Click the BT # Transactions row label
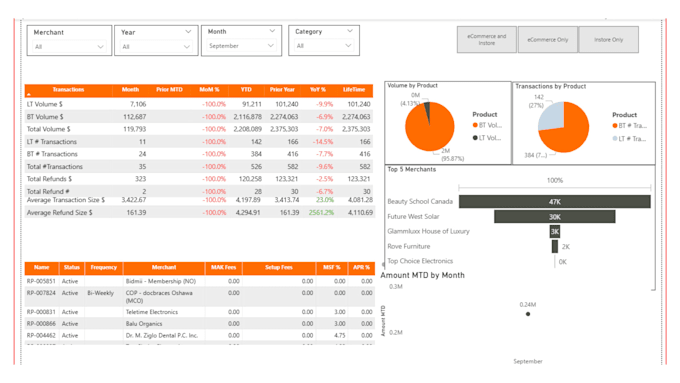The width and height of the screenshot is (680, 383). coord(52,154)
